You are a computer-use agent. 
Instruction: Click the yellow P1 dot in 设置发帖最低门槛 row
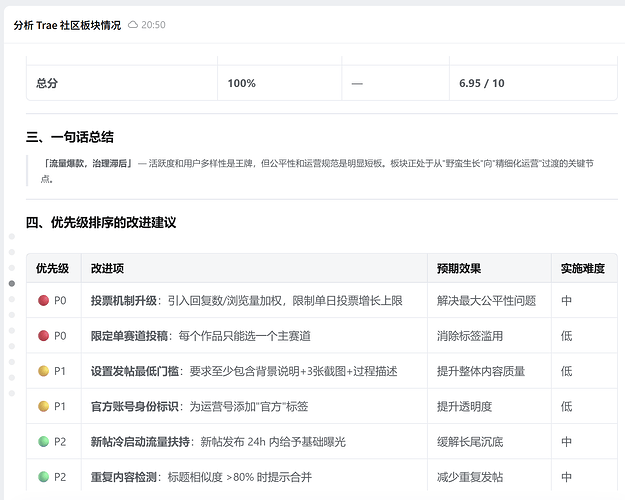pos(43,371)
